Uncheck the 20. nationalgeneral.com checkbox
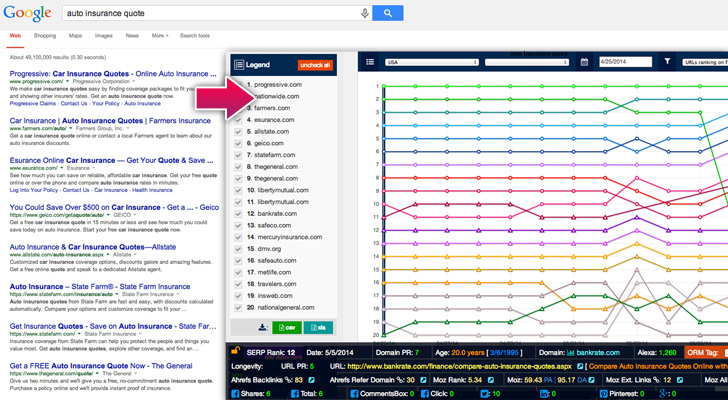The width and height of the screenshot is (728, 400). coord(238,308)
